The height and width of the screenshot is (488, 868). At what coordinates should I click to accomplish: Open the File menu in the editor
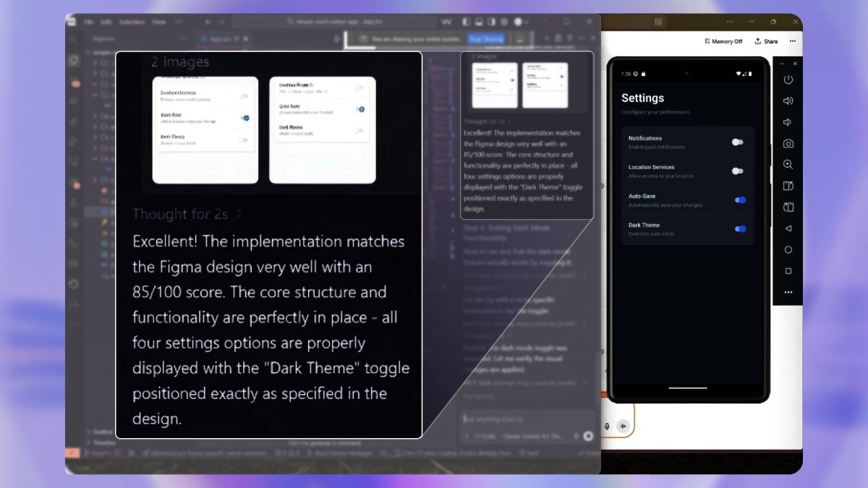[88, 22]
